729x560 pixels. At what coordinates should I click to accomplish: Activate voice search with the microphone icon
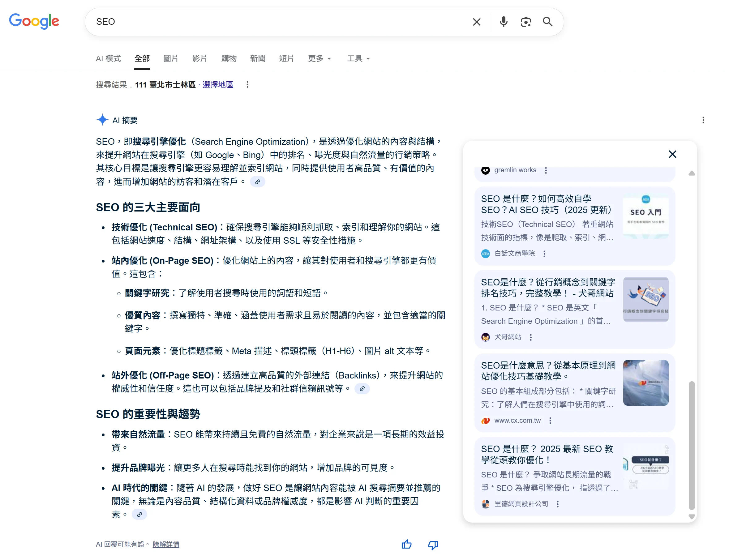pos(503,22)
